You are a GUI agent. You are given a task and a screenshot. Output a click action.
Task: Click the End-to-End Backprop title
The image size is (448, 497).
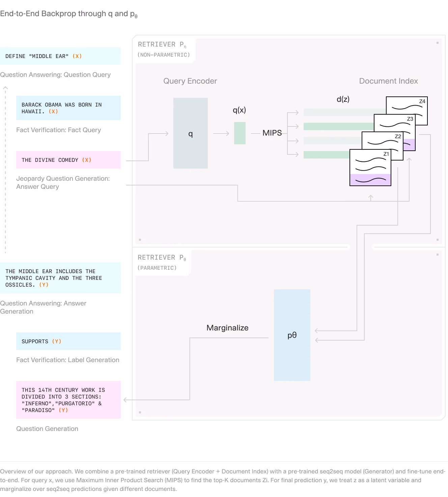69,14
